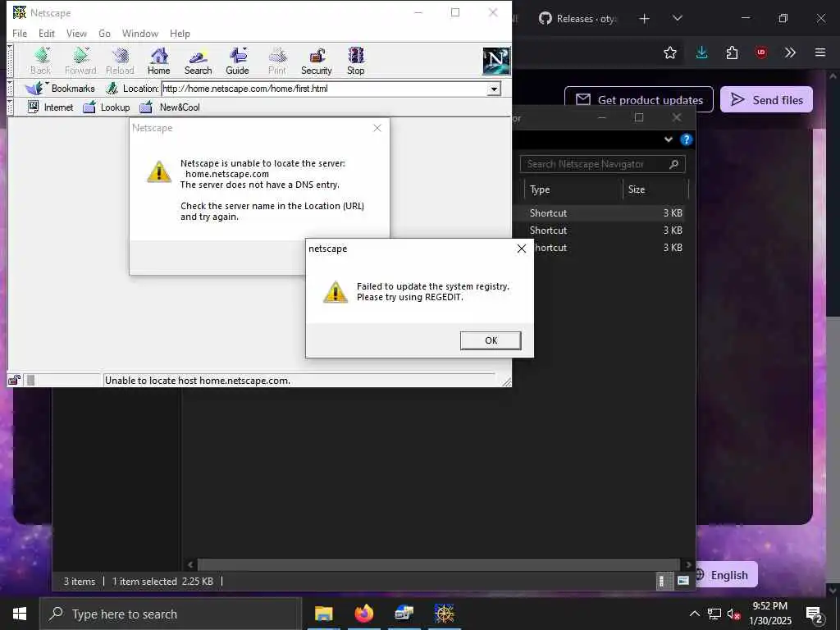Open the View menu in Netscape
Image resolution: width=840 pixels, height=630 pixels.
coord(76,33)
